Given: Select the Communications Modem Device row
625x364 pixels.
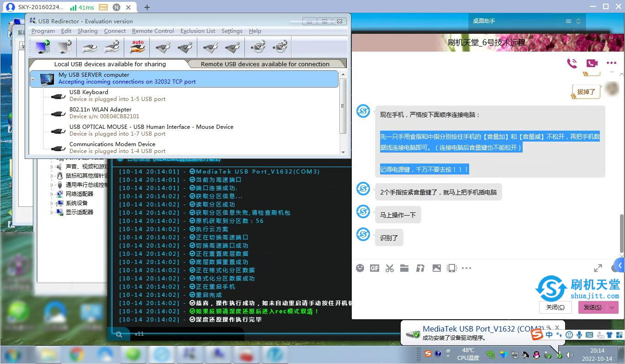Looking at the screenshot, I should coord(185,148).
